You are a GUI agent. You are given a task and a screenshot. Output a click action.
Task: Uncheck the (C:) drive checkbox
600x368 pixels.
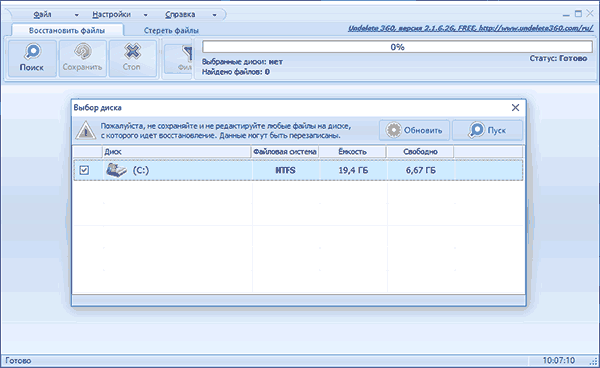(84, 170)
